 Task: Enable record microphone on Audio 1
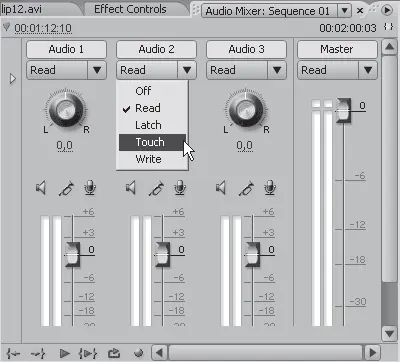pos(90,188)
